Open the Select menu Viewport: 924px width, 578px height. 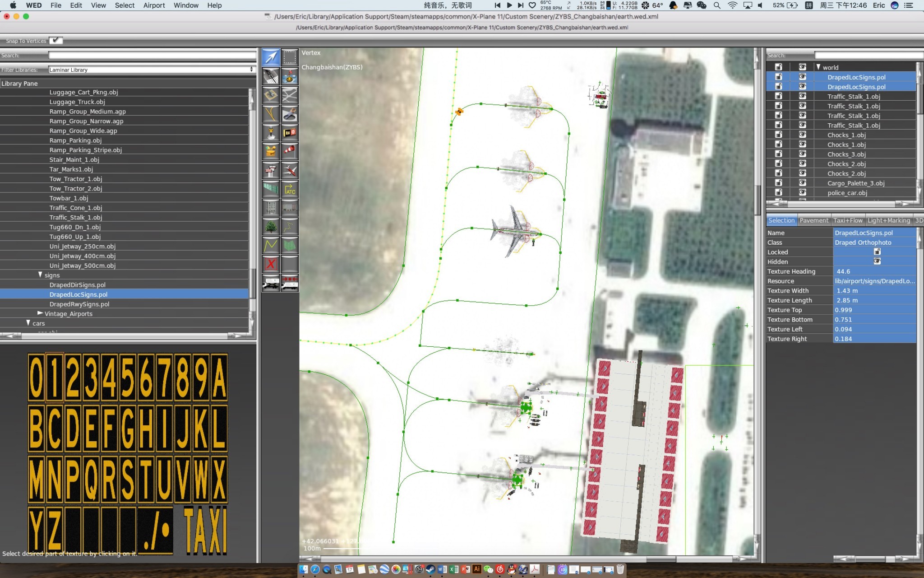[125, 5]
